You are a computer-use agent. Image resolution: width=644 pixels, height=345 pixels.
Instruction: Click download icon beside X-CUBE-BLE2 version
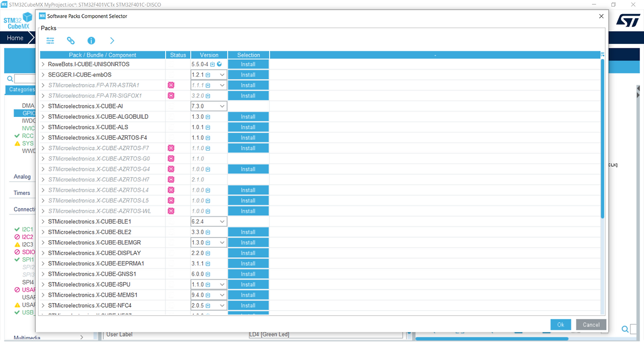tap(208, 232)
